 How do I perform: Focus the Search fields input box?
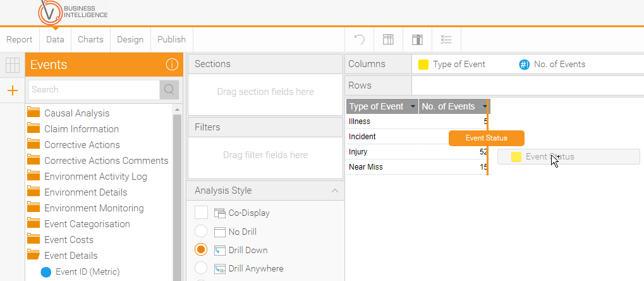pyautogui.click(x=94, y=90)
